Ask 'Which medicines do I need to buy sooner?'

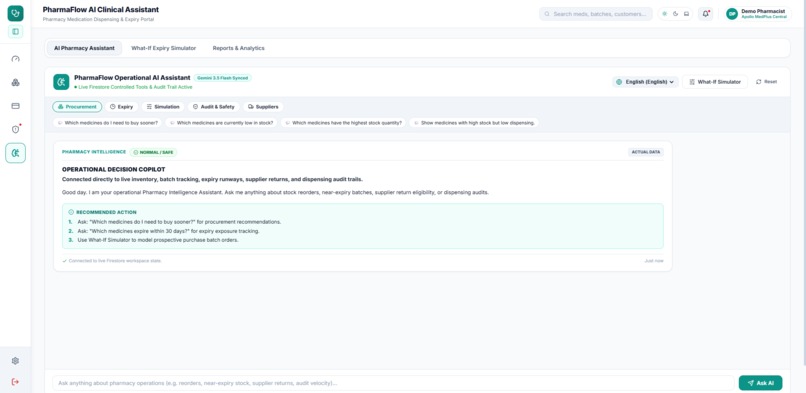[108, 123]
